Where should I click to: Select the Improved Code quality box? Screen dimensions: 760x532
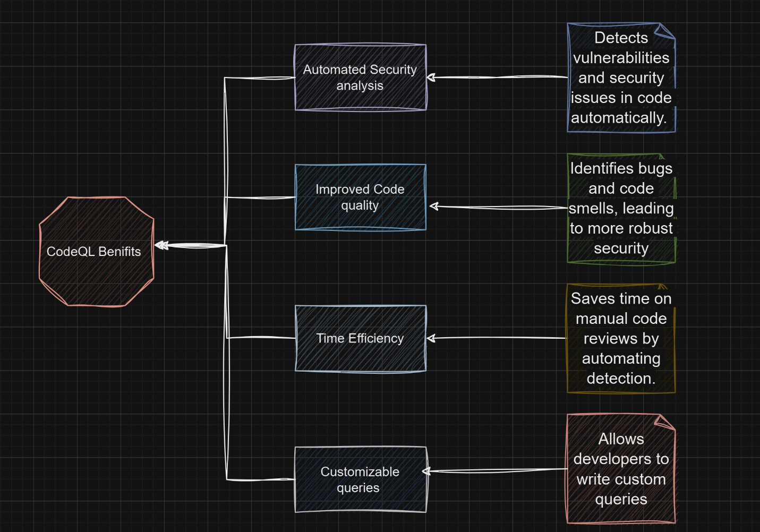pyautogui.click(x=360, y=197)
